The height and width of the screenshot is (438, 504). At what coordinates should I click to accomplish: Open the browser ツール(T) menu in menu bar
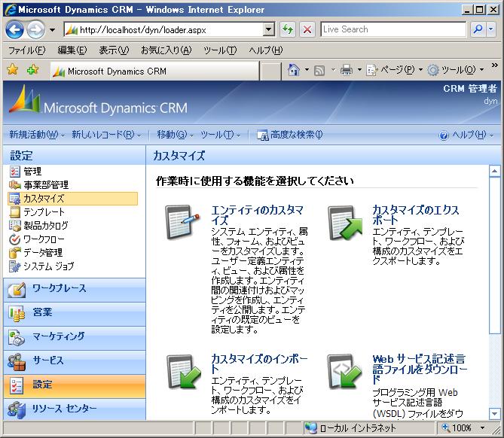coord(220,50)
